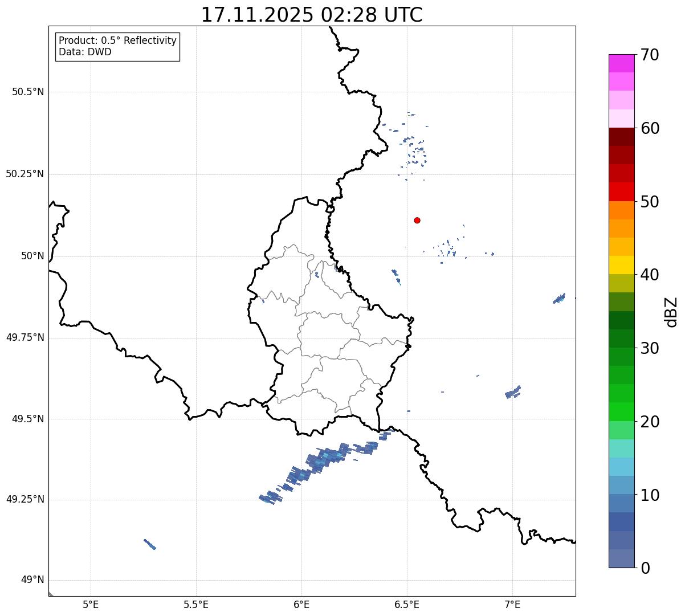Click the red location marker dot
The width and height of the screenshot is (685, 616).
[417, 220]
